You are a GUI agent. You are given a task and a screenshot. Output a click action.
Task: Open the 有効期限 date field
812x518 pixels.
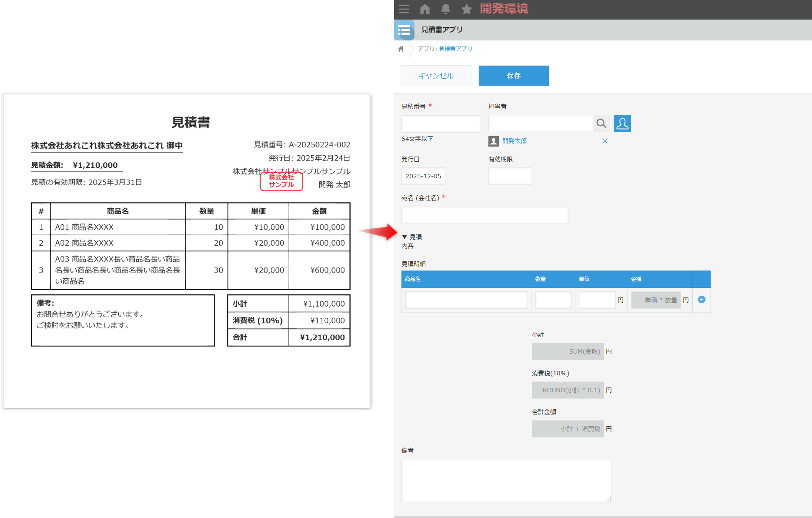[510, 176]
